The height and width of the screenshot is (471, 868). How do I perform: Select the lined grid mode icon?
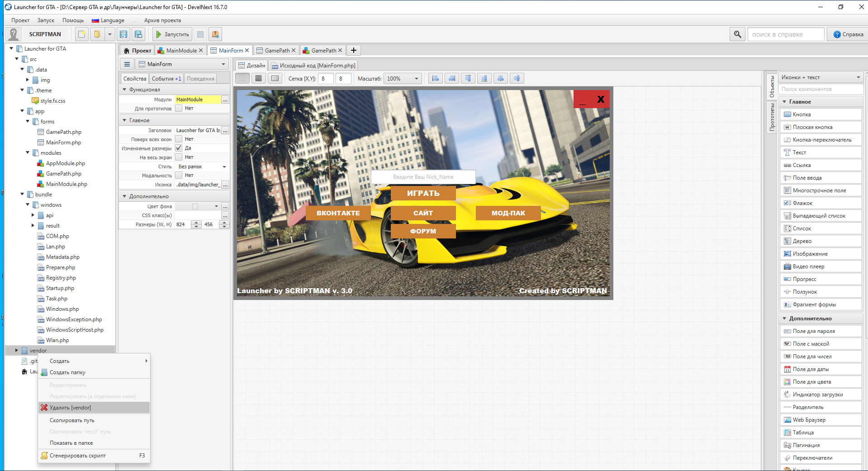pos(259,78)
